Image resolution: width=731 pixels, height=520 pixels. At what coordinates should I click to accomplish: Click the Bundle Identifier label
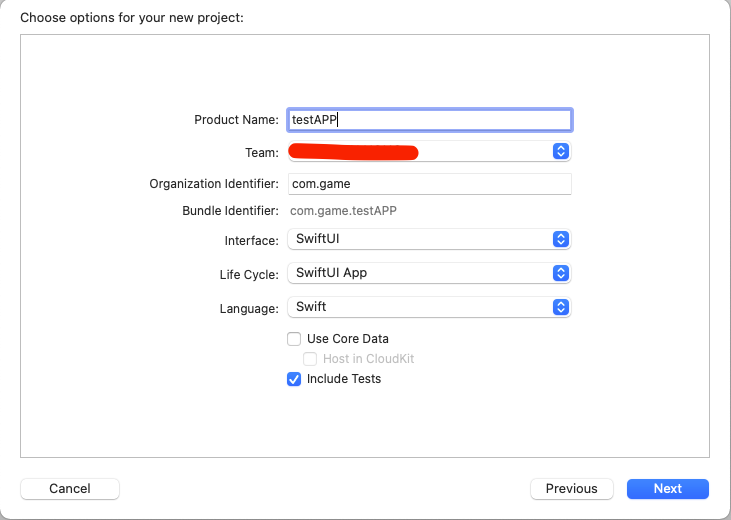click(x=230, y=211)
